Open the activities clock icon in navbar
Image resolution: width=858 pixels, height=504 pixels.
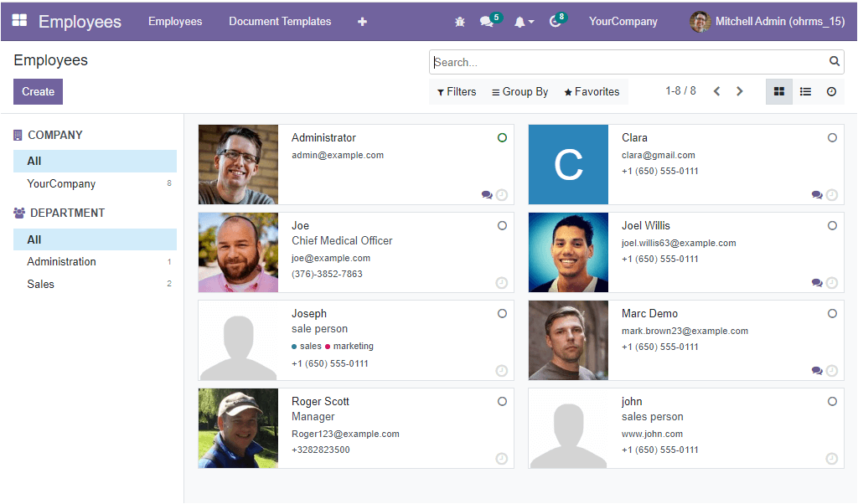click(x=555, y=22)
